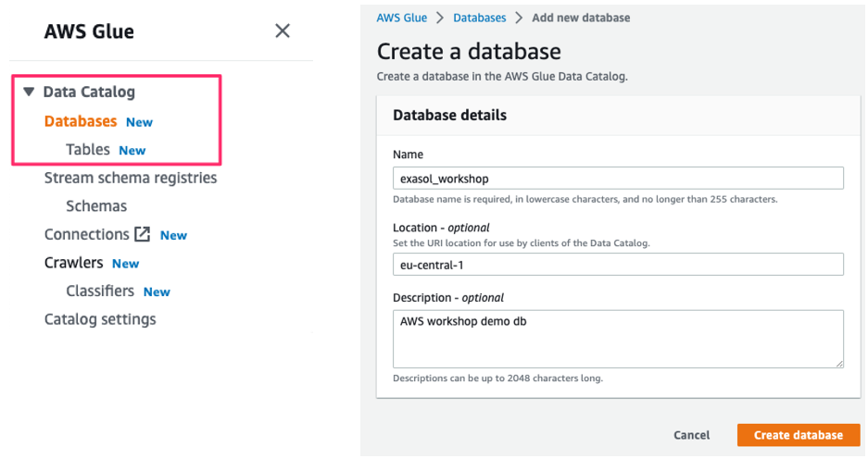The image size is (868, 459).
Task: Open Schemas in the sidebar
Action: 96,205
